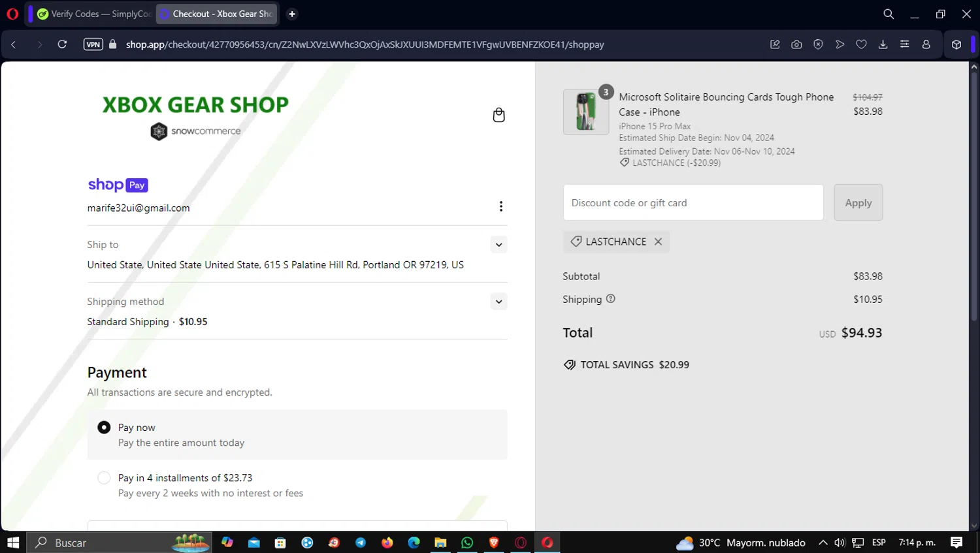Screen dimensions: 980x553
Task: Bookmark this page with the heart icon
Action: pos(862,44)
